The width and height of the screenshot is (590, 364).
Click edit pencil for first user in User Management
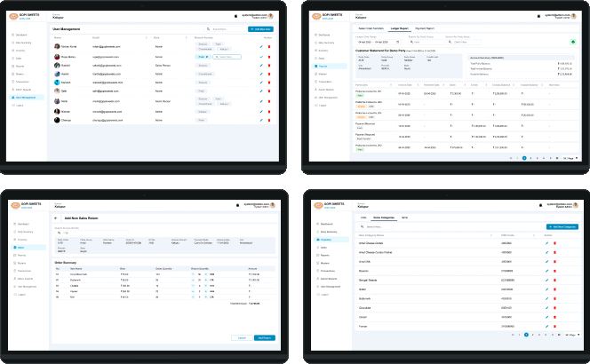pos(261,46)
